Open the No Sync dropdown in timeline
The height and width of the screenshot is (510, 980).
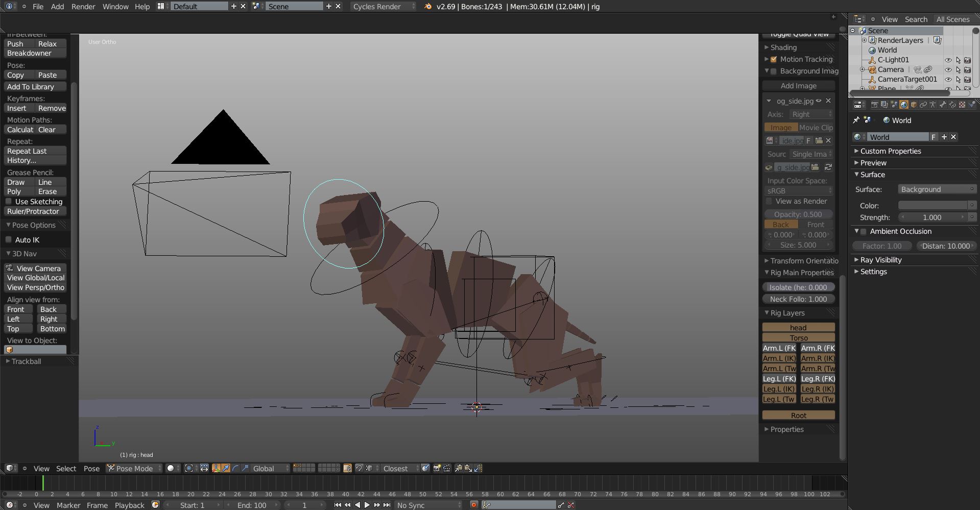point(429,505)
